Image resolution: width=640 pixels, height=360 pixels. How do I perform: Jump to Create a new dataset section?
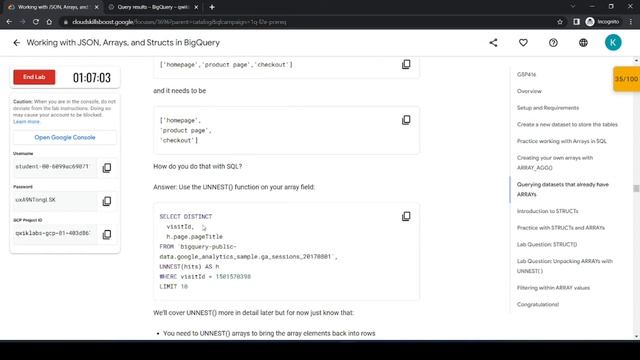567,124
